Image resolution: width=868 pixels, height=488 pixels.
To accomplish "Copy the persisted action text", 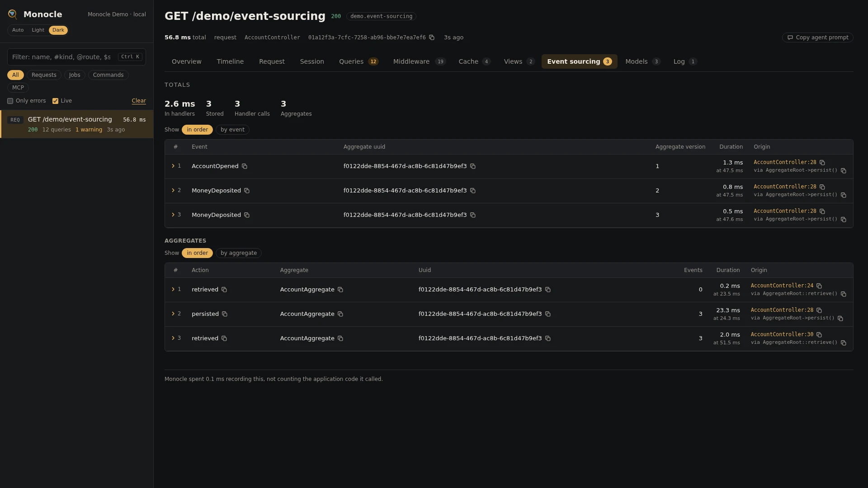I will tap(225, 314).
